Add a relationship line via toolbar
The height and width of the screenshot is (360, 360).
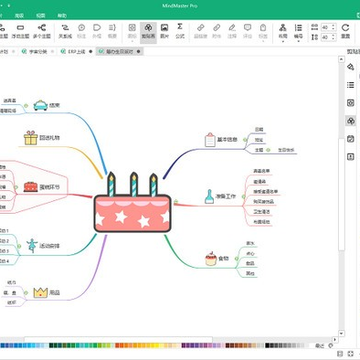65,31
